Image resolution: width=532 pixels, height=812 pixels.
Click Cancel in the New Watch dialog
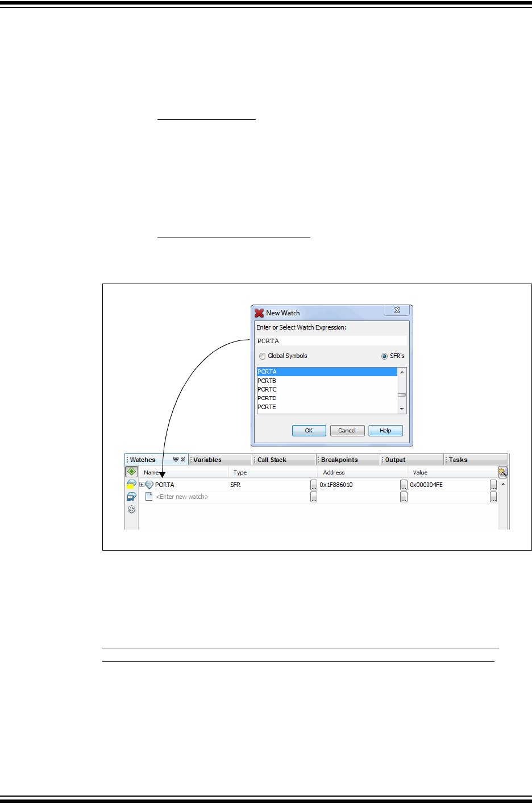(347, 431)
